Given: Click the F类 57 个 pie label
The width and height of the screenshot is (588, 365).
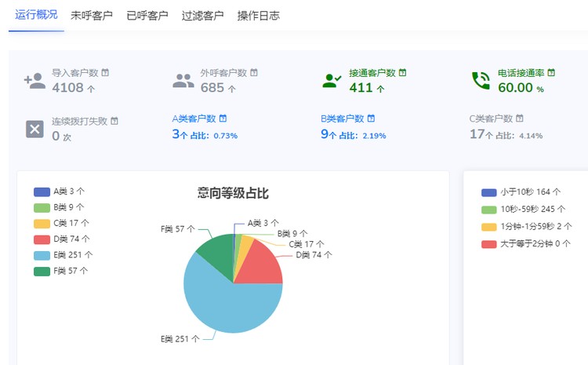Looking at the screenshot, I should (178, 229).
